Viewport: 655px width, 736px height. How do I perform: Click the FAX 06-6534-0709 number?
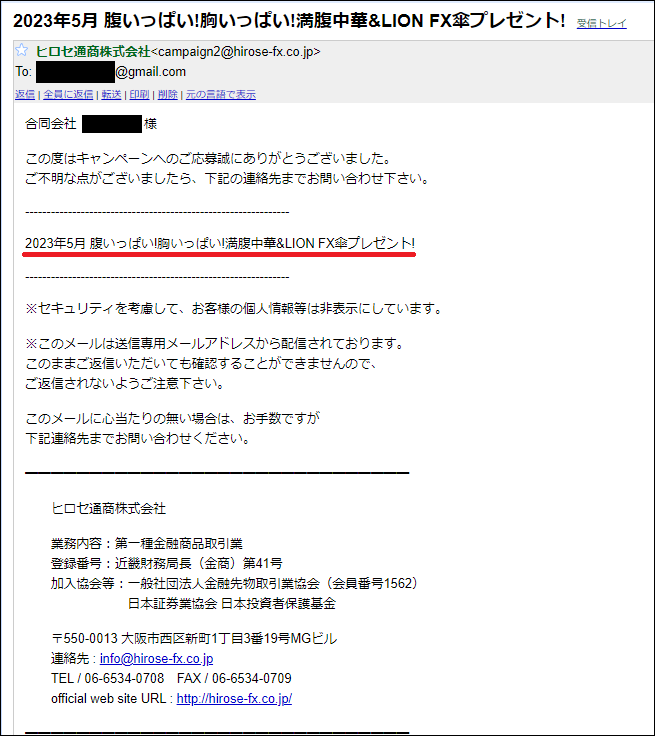234,678
